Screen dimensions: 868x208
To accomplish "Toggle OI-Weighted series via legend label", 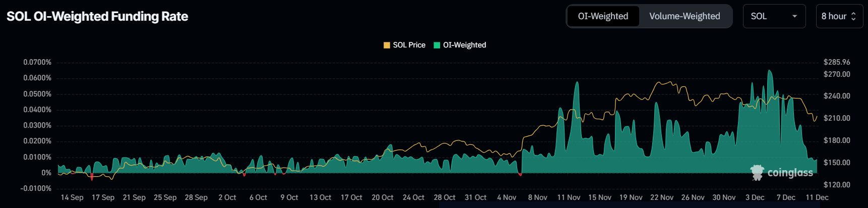I will point(464,45).
